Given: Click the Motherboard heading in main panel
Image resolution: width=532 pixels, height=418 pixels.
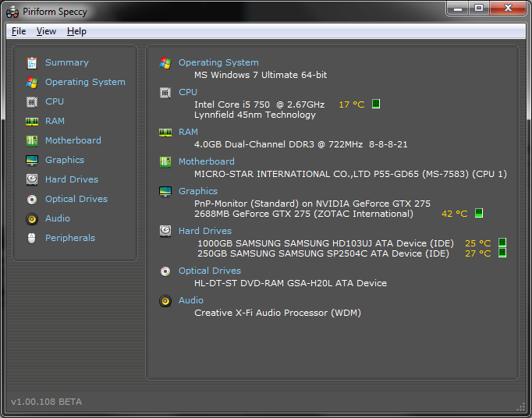Looking at the screenshot, I should point(207,161).
